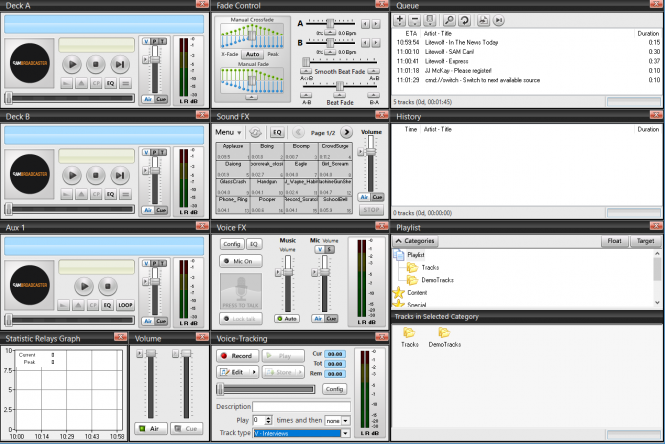Go to previous Sound FX page

coord(298,132)
